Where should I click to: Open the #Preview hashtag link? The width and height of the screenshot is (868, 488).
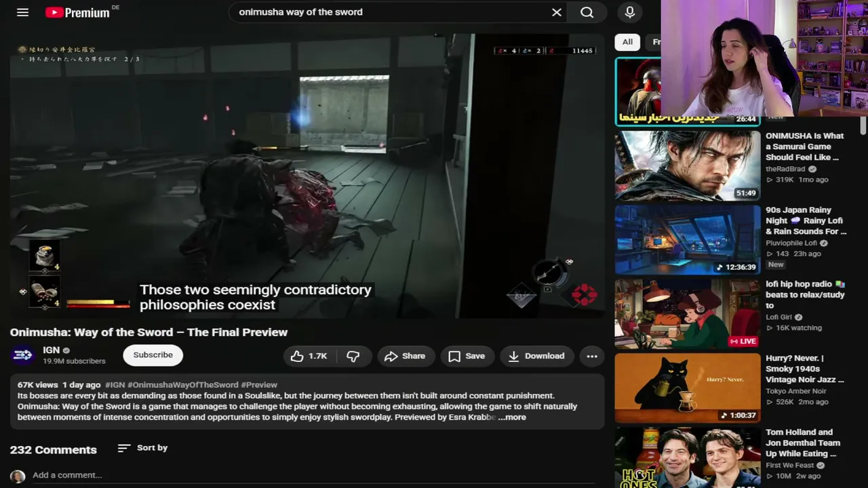[259, 385]
